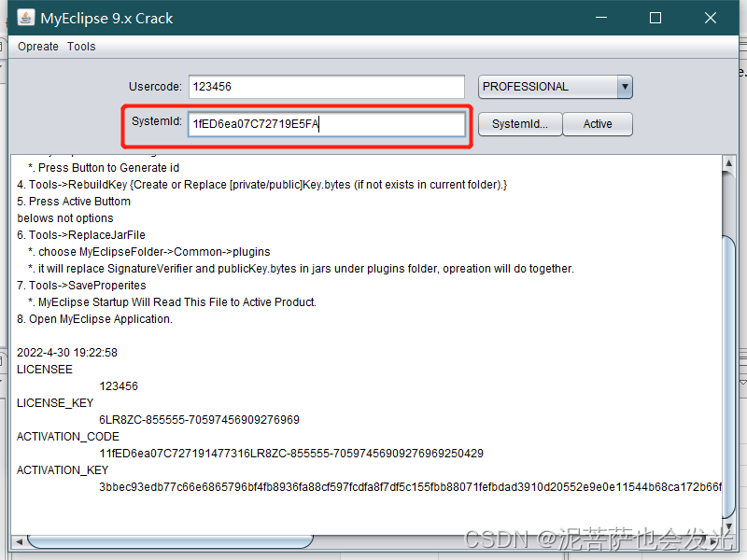This screenshot has height=560, width=747.
Task: Click the LICENSEE label in the output
Action: 45,370
